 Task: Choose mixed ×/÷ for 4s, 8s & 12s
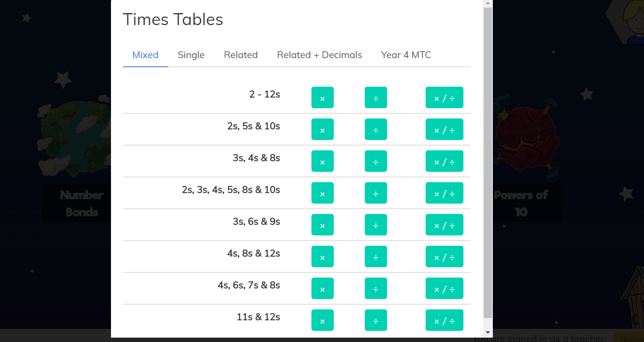444,256
